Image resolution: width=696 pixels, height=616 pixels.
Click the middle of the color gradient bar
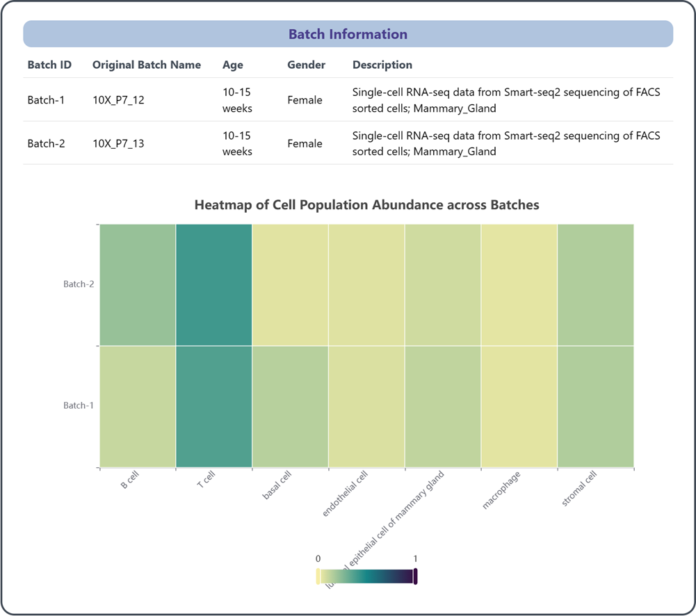[366, 576]
